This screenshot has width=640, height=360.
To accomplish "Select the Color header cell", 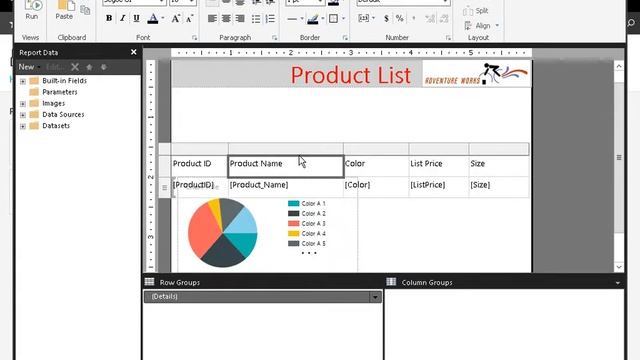I will pos(376,166).
